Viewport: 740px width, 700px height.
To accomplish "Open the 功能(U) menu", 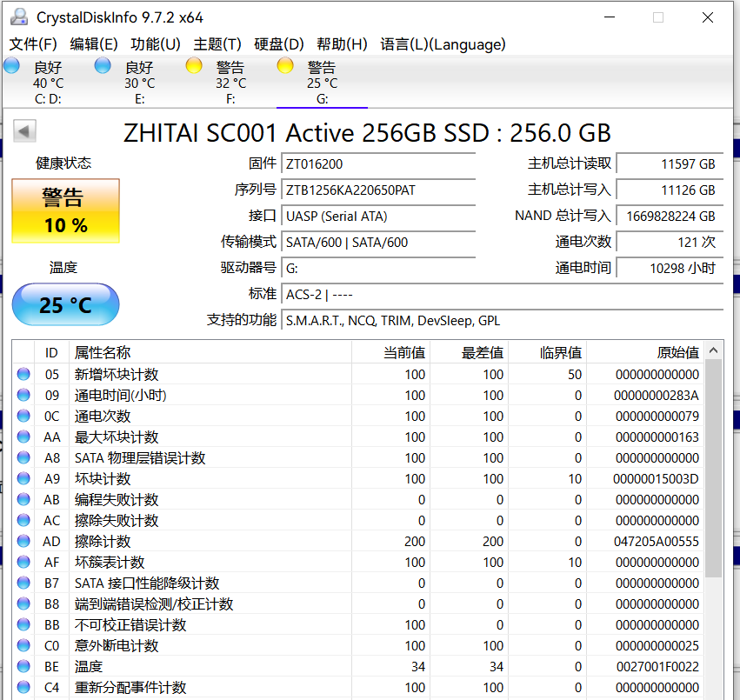I will (x=155, y=44).
